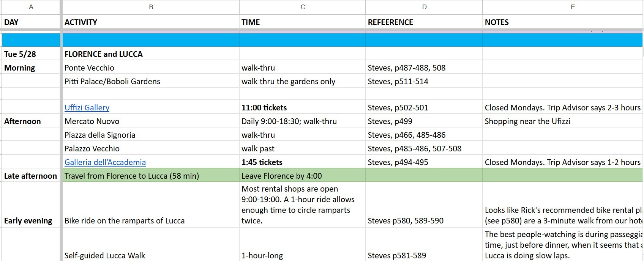Select column D header
644x261 pixels.
424,7
